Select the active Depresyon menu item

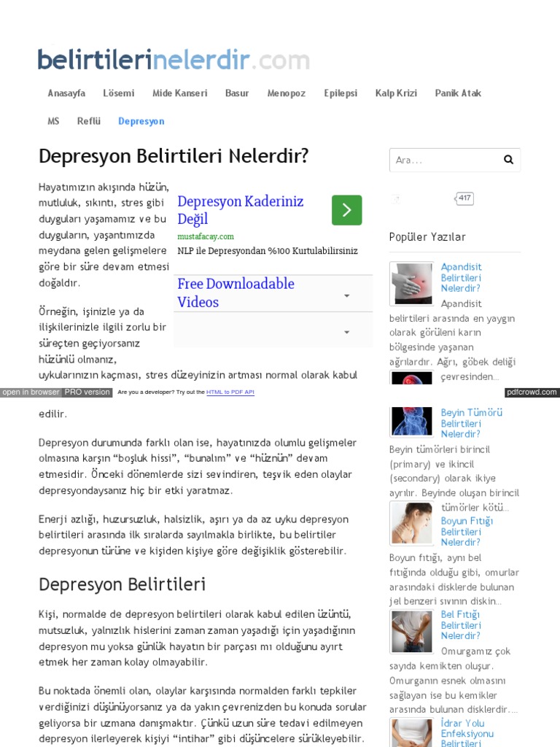click(141, 121)
